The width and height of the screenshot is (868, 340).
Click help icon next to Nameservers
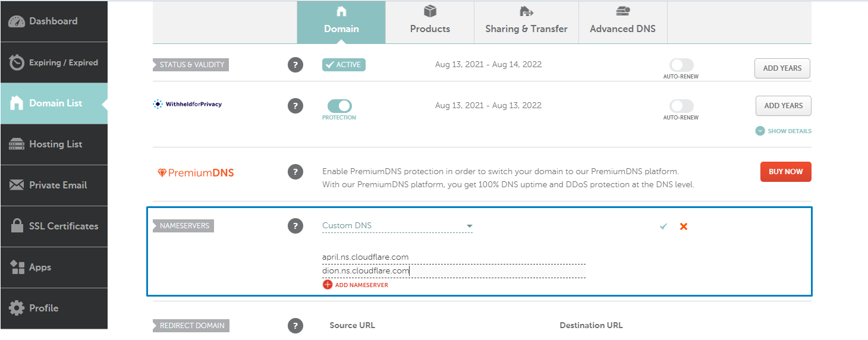(x=295, y=226)
